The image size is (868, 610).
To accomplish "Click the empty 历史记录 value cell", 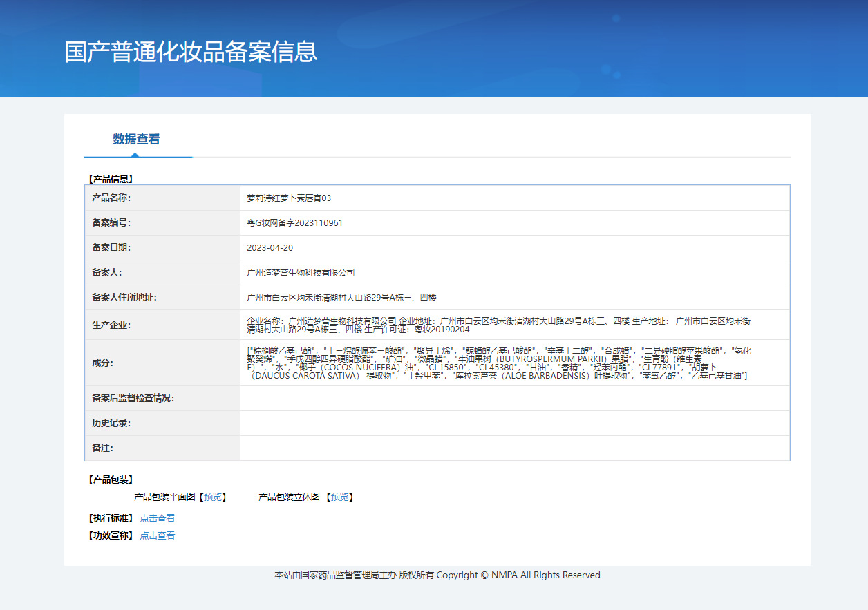I will 514,423.
